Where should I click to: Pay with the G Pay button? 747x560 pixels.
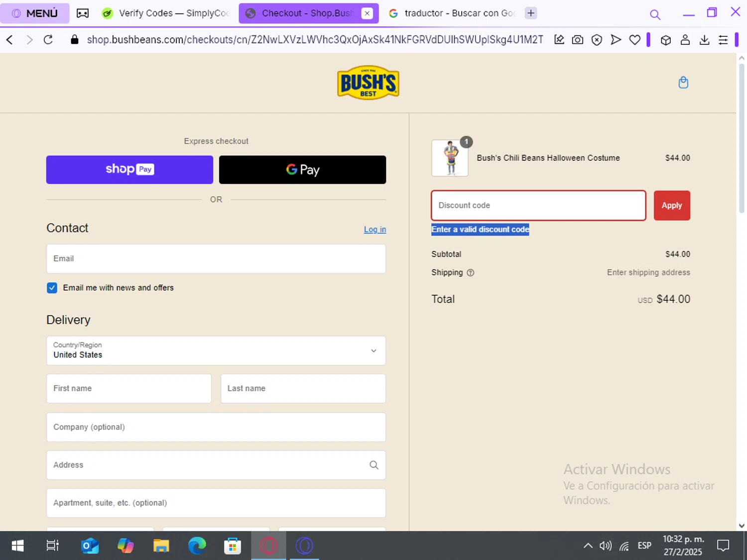(302, 170)
